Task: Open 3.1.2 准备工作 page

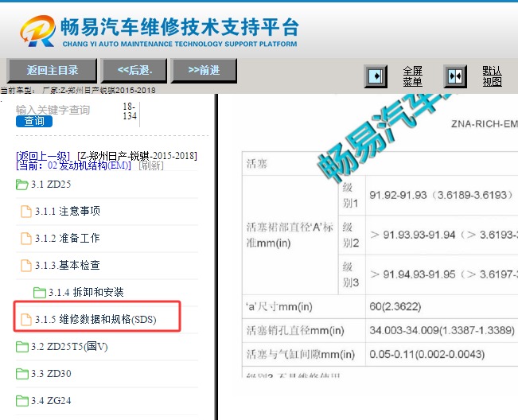Action: [68, 239]
